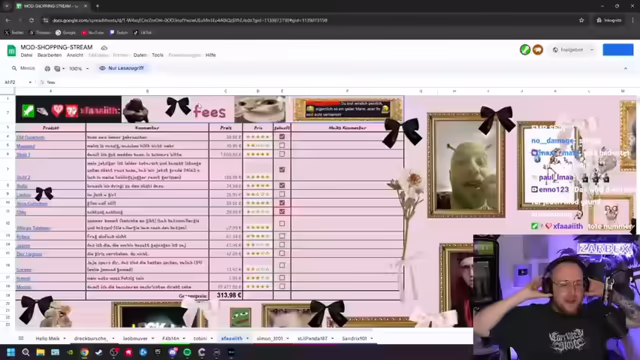The image size is (640, 360).
Task: Switch to the dreckbursche_ sheet tab
Action: [91, 338]
